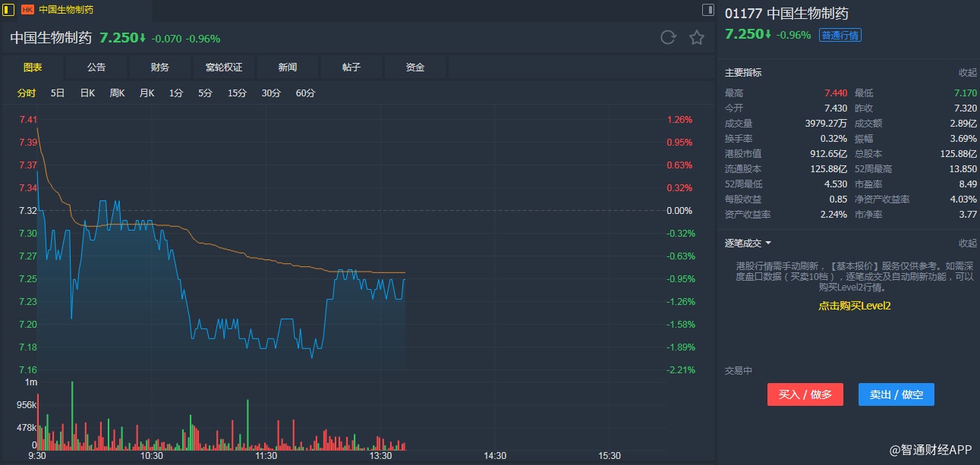Viewport: 980px width, 465px height.
Task: Add stock to favorites with star icon
Action: click(x=697, y=38)
